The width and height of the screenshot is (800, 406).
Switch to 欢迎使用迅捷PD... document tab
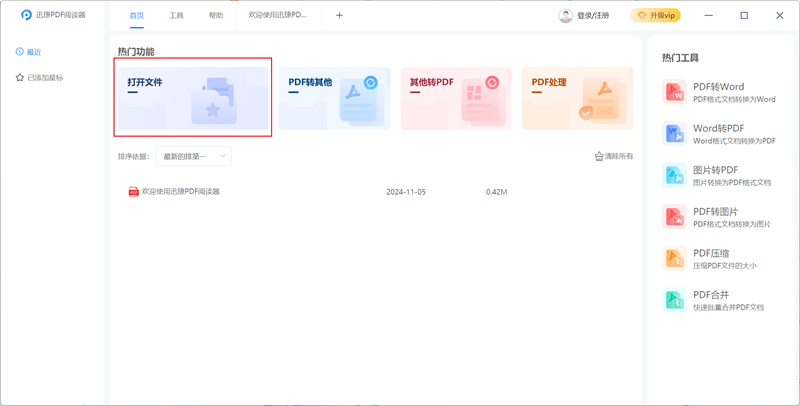(278, 15)
